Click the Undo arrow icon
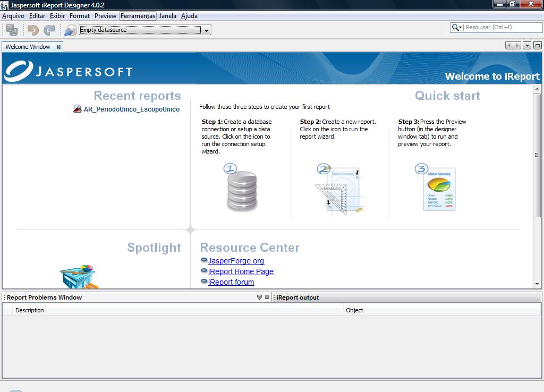 pyautogui.click(x=33, y=30)
